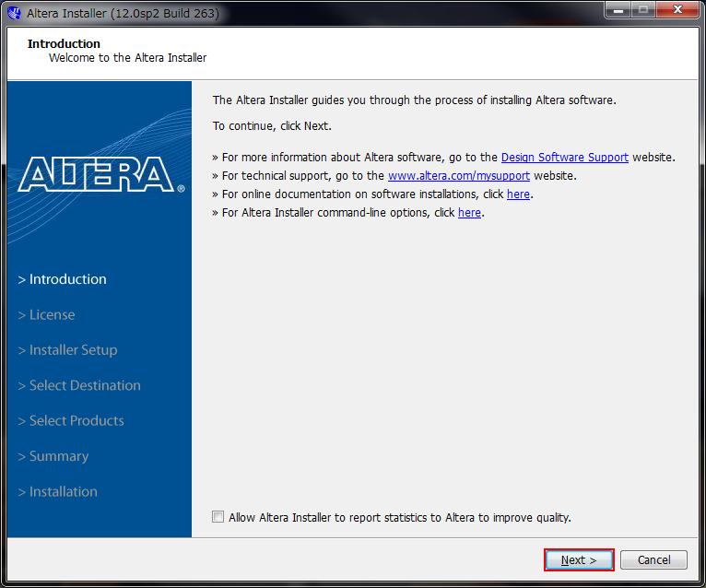Click the disabled maximize button
This screenshot has width=706, height=588.
pos(643,10)
